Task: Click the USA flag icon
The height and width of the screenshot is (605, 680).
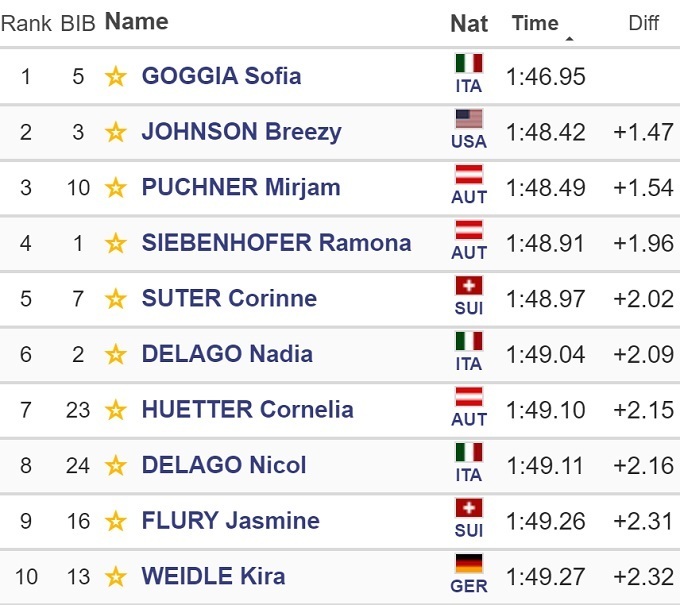Action: (469, 120)
